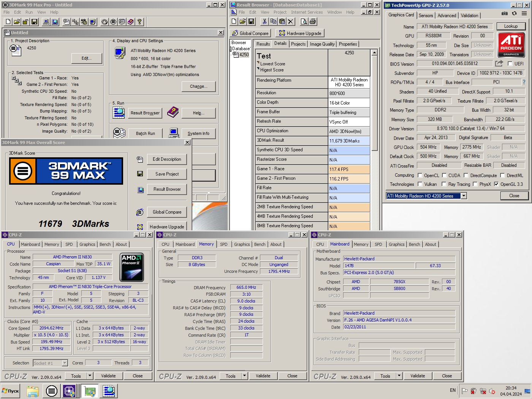
Task: Click CPU-Z chip icon in taskbar
Action: 69,391
